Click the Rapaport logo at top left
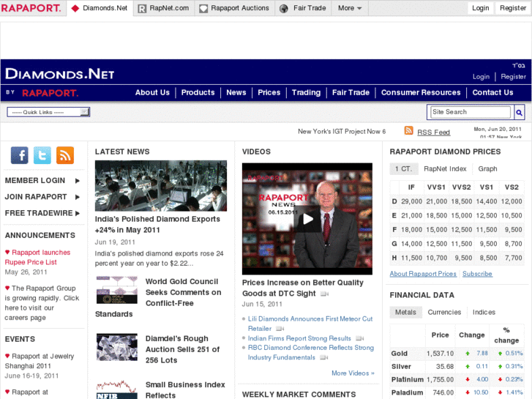The width and height of the screenshot is (532, 399). click(x=31, y=8)
